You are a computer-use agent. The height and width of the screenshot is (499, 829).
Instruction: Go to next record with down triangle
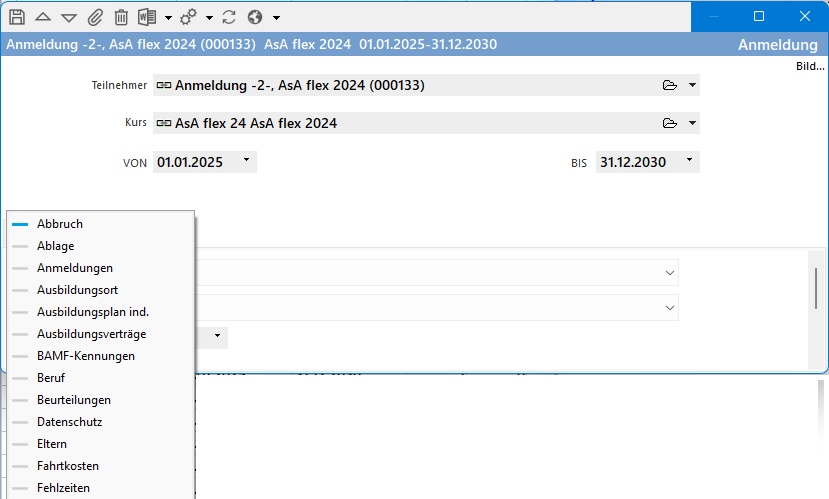point(69,17)
